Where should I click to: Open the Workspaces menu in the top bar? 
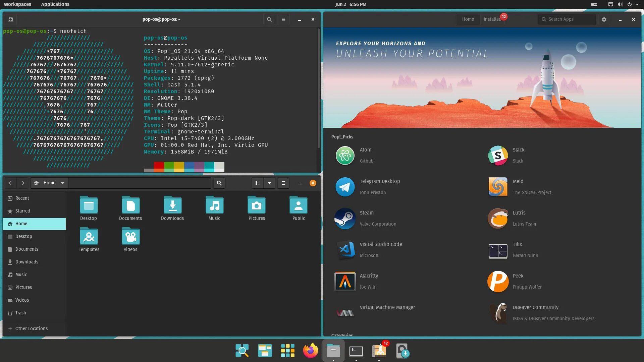(17, 4)
